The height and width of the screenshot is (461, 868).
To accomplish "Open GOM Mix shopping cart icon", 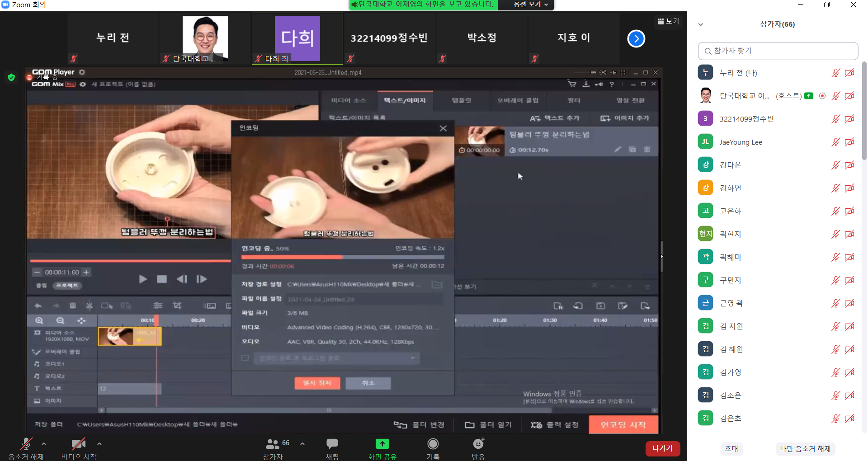I will pyautogui.click(x=572, y=84).
